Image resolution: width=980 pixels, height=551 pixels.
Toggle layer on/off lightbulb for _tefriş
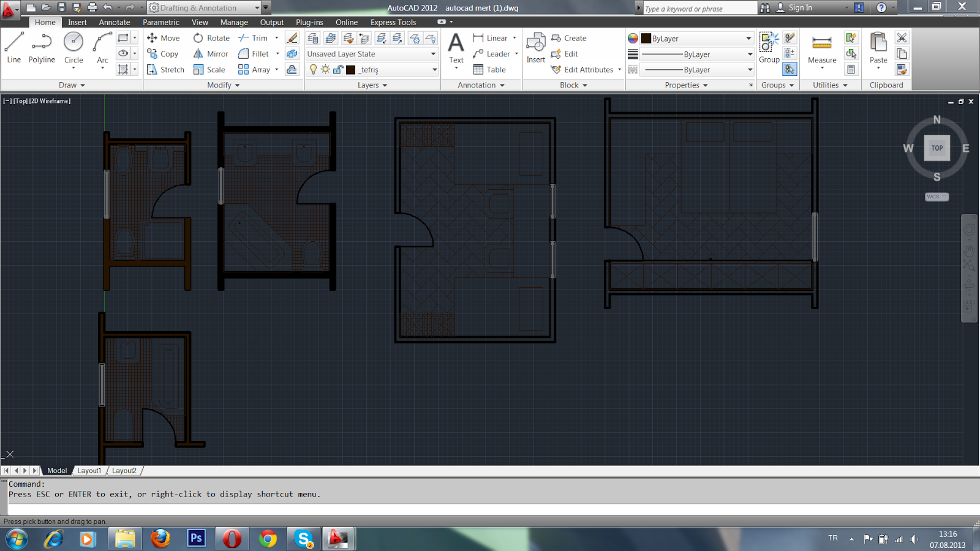pyautogui.click(x=314, y=70)
